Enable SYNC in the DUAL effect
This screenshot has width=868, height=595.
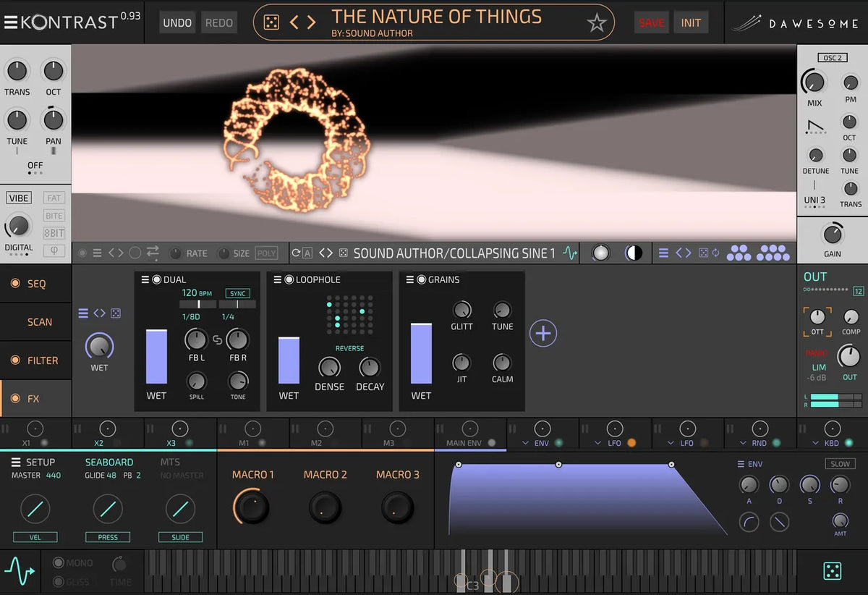coord(238,293)
